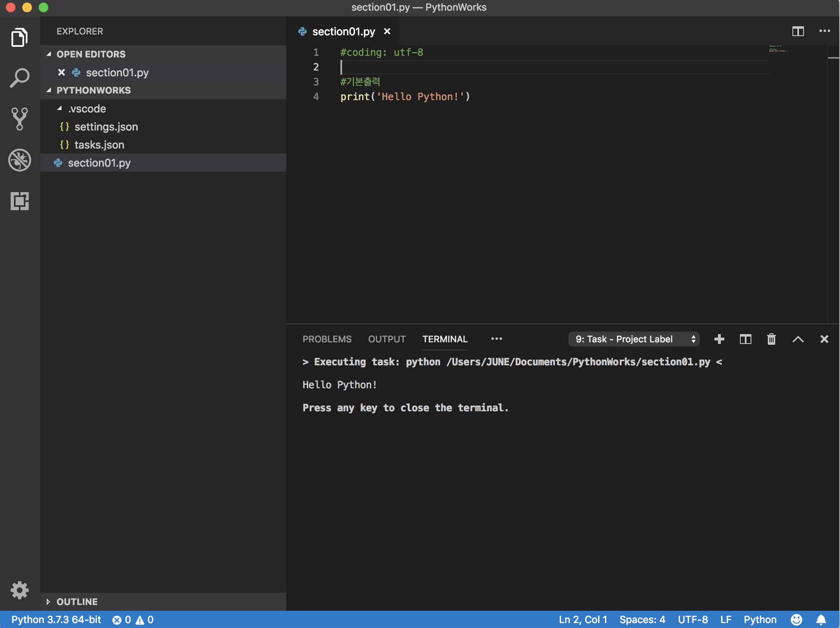Switch to the PROBLEMS tab
Image resolution: width=840 pixels, height=628 pixels.
(x=327, y=339)
